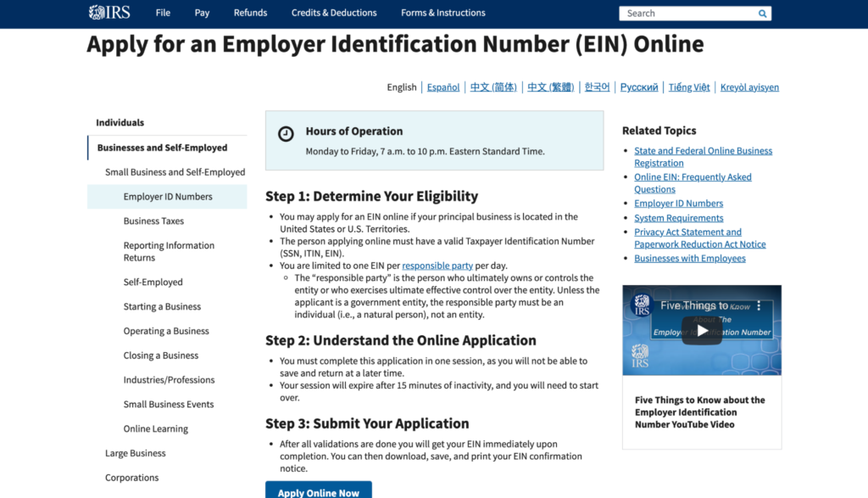
Task: Open State and Federal Online Business Registration link
Action: pyautogui.click(x=703, y=157)
